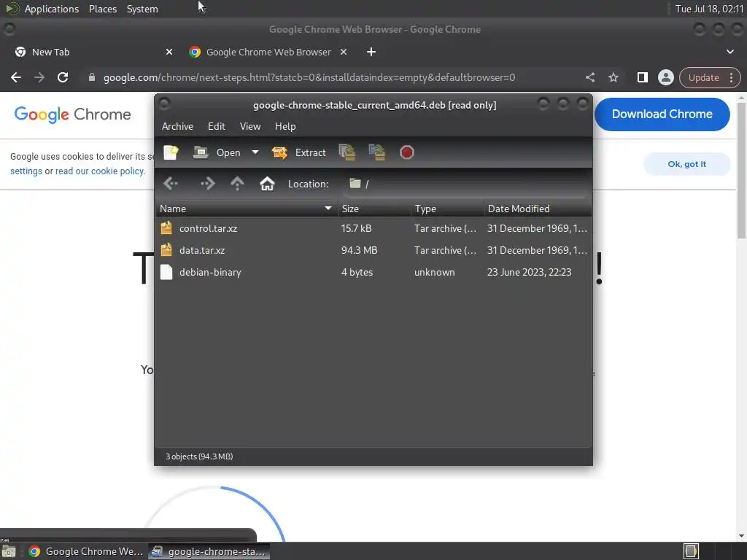Click the Add folder to archive icon
The image size is (747, 560).
[x=377, y=152]
